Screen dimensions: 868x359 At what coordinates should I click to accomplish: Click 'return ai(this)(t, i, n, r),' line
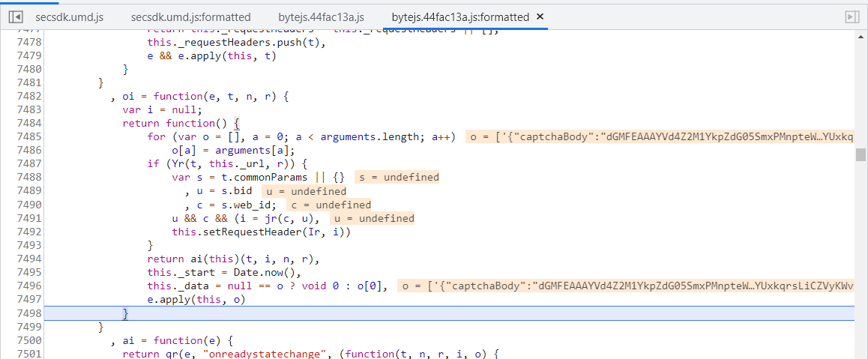click(234, 259)
